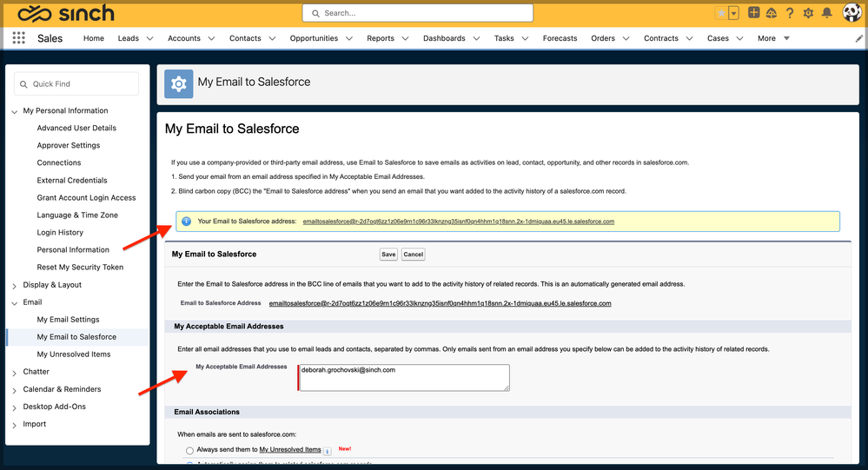Open the Favorites list dropdown arrow
The width and height of the screenshot is (868, 470).
pos(733,13)
